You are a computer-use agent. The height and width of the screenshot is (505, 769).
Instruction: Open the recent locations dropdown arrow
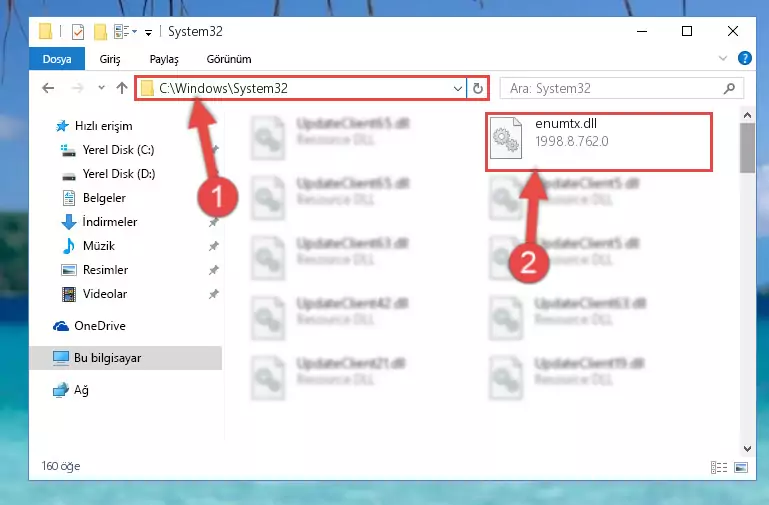click(101, 88)
